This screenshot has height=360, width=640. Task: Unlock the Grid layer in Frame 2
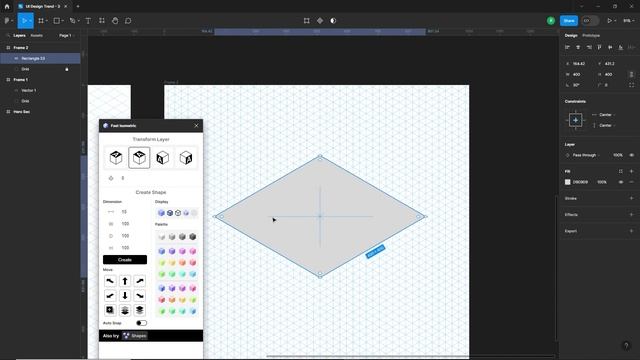(67, 69)
